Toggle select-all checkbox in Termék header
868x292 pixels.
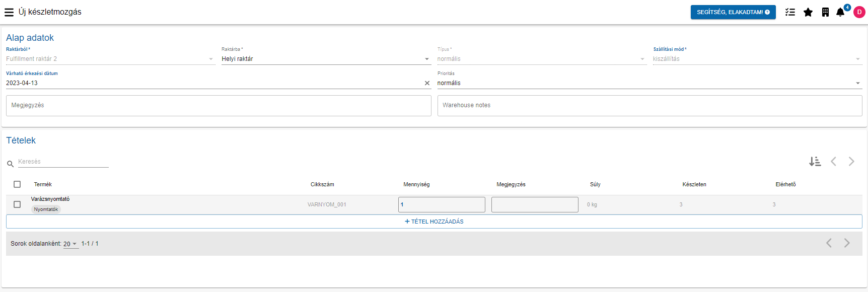coord(17,184)
